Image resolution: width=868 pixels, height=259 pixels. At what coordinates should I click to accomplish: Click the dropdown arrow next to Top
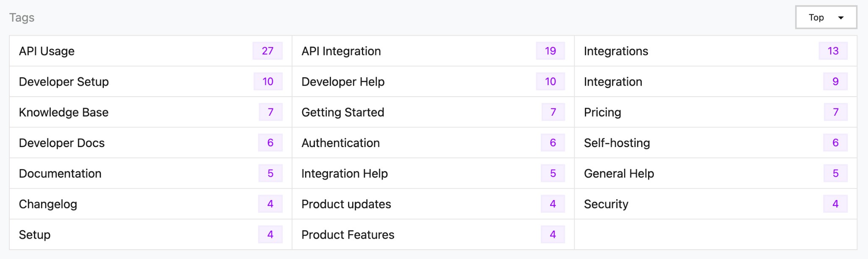click(841, 18)
